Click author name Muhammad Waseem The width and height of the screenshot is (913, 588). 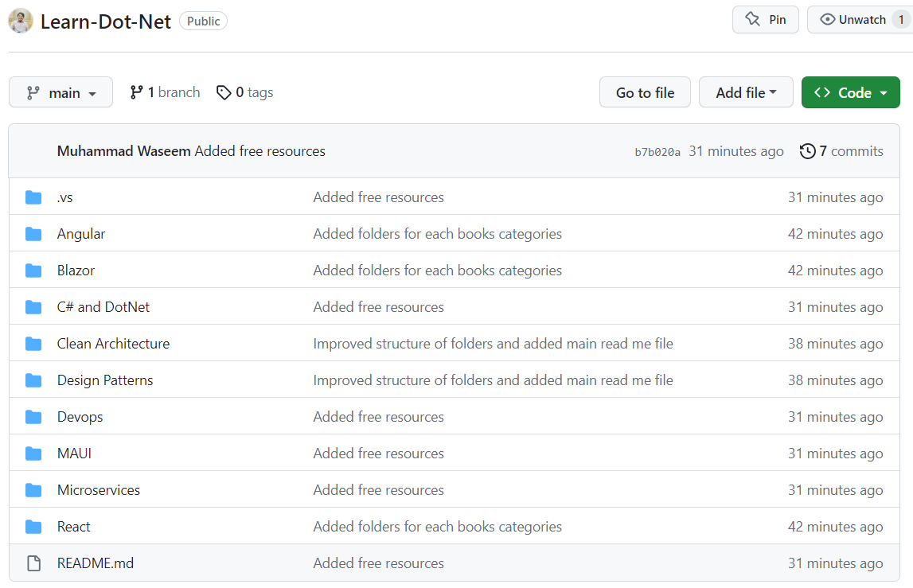tap(123, 151)
